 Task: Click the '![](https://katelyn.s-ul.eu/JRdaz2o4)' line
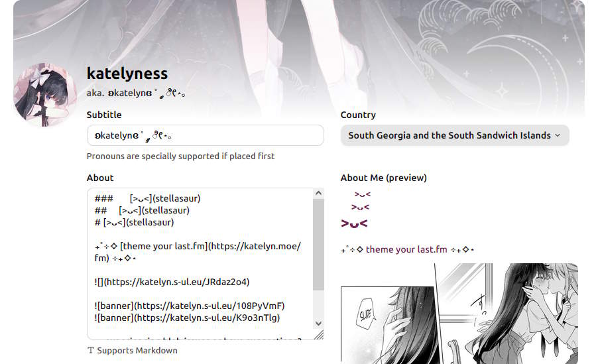pos(172,282)
